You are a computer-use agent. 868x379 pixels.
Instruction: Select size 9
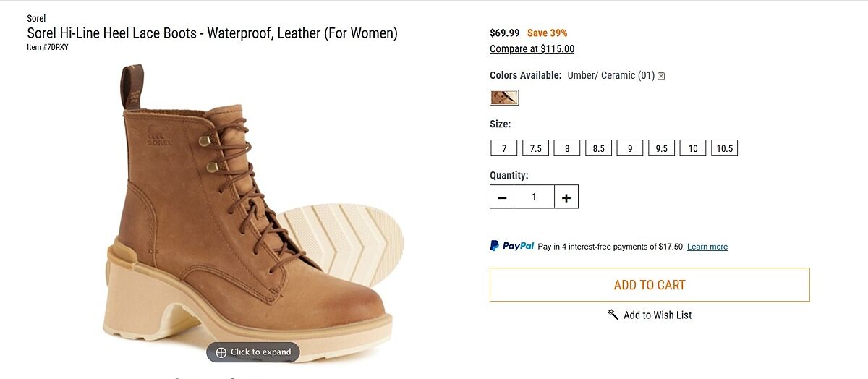630,148
